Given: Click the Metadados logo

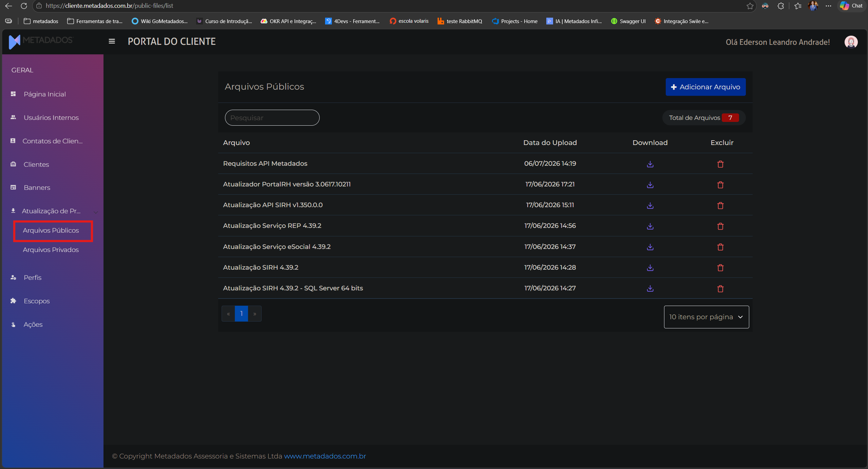Looking at the screenshot, I should tap(41, 41).
